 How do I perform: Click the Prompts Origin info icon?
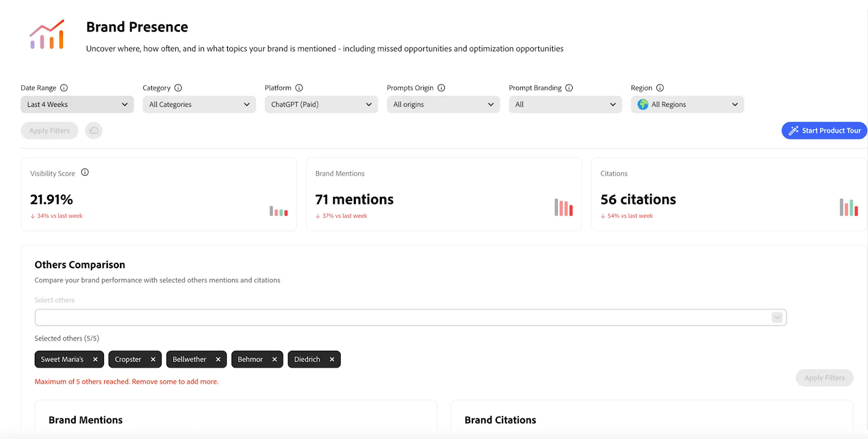click(x=441, y=88)
